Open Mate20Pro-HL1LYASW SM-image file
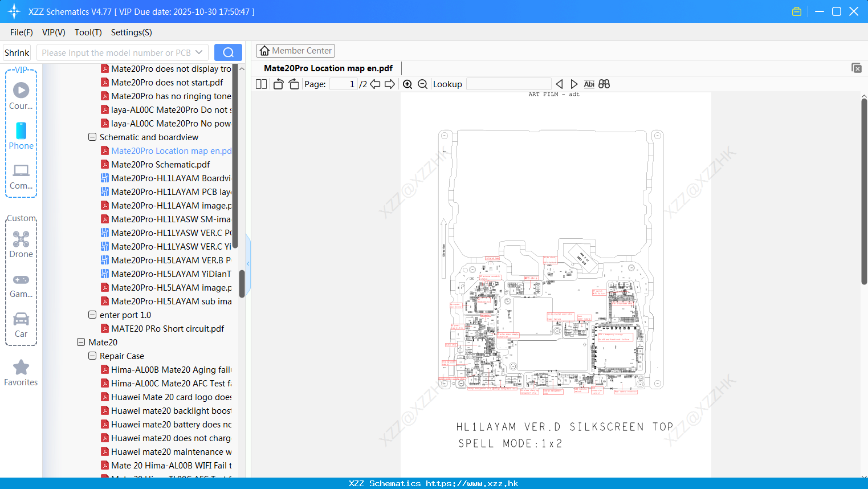 coord(166,219)
